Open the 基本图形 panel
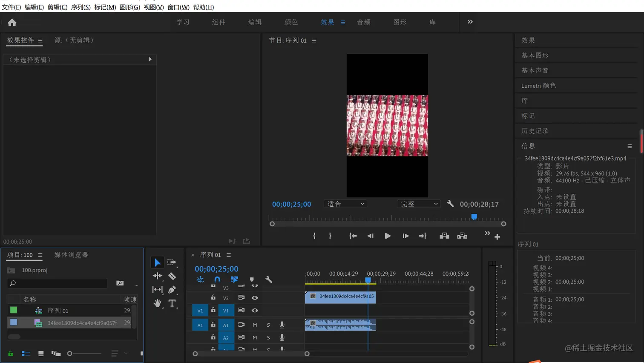This screenshot has height=363, width=644. tap(535, 55)
